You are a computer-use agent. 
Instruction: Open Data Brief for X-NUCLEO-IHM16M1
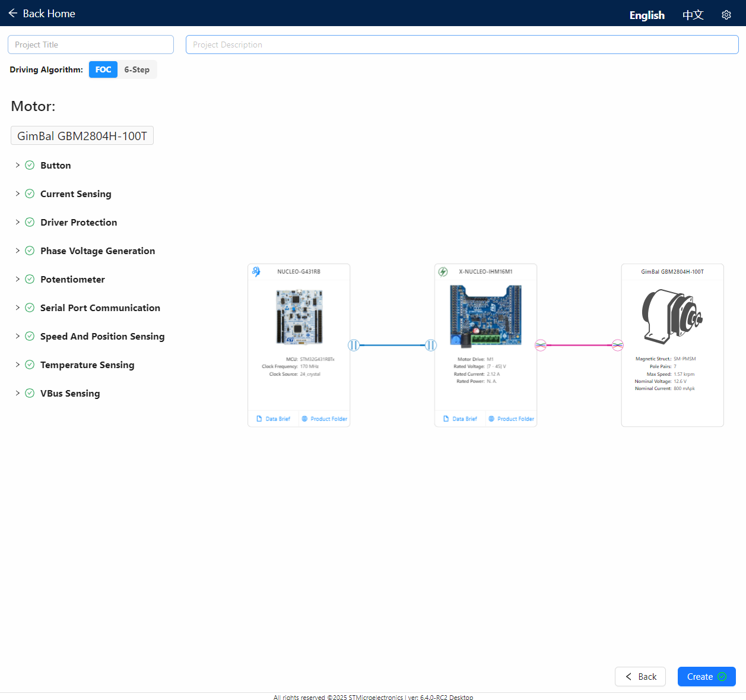click(461, 419)
